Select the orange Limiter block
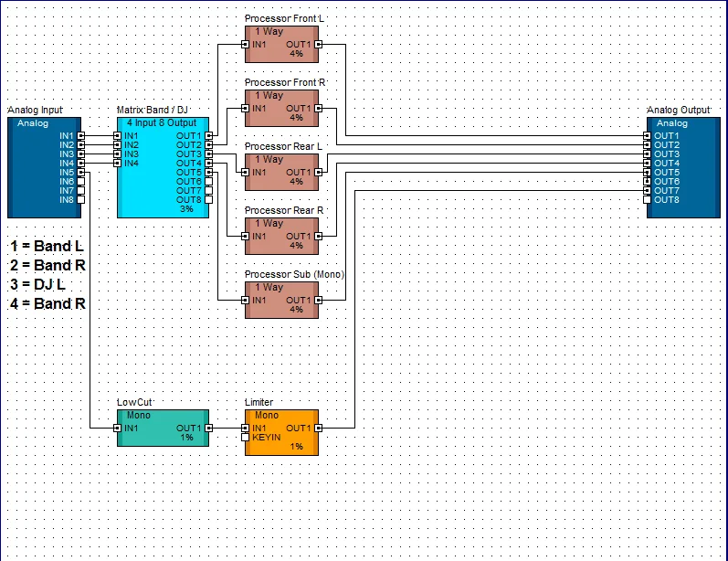The image size is (728, 561). [282, 432]
